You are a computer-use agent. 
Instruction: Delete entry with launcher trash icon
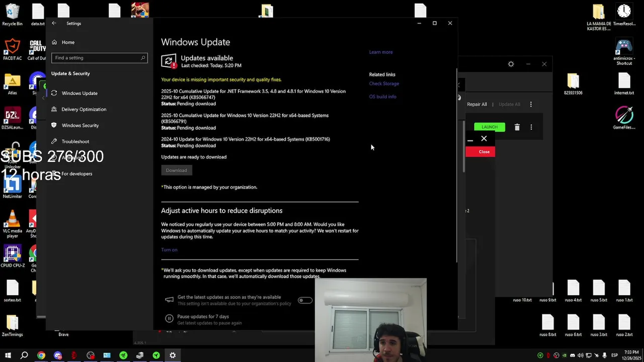(x=517, y=127)
